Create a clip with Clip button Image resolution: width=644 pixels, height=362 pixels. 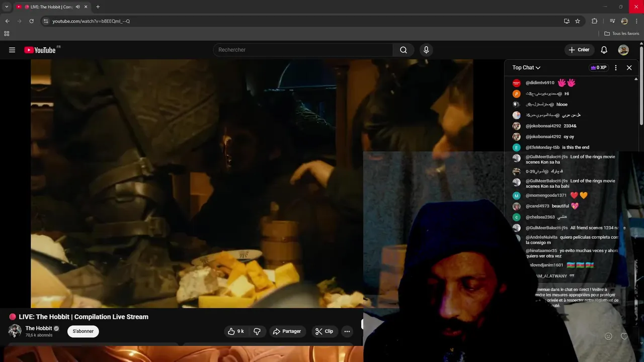324,331
